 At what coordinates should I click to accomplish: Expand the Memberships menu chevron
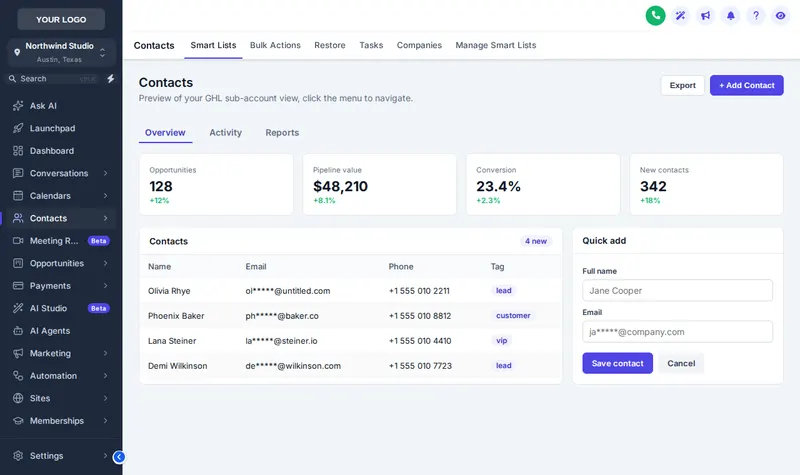pyautogui.click(x=106, y=420)
